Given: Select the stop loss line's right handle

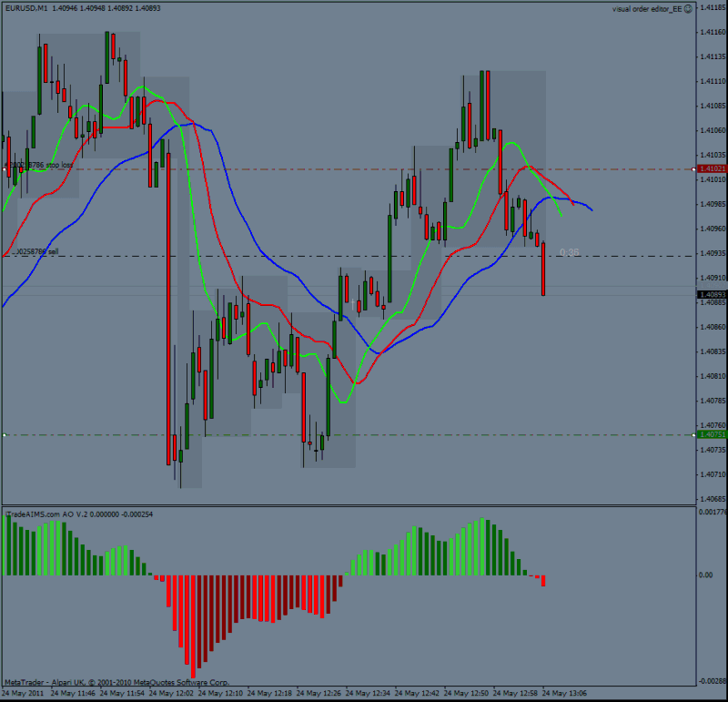Looking at the screenshot, I should pyautogui.click(x=693, y=169).
